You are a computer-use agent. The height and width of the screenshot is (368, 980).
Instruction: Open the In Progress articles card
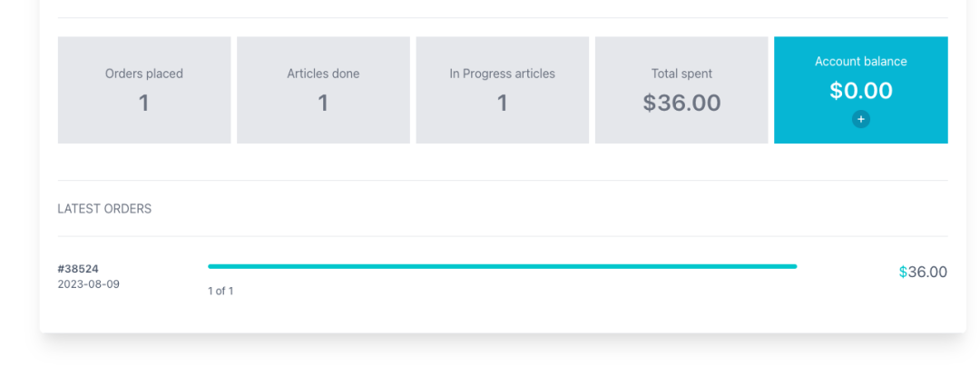(x=503, y=90)
